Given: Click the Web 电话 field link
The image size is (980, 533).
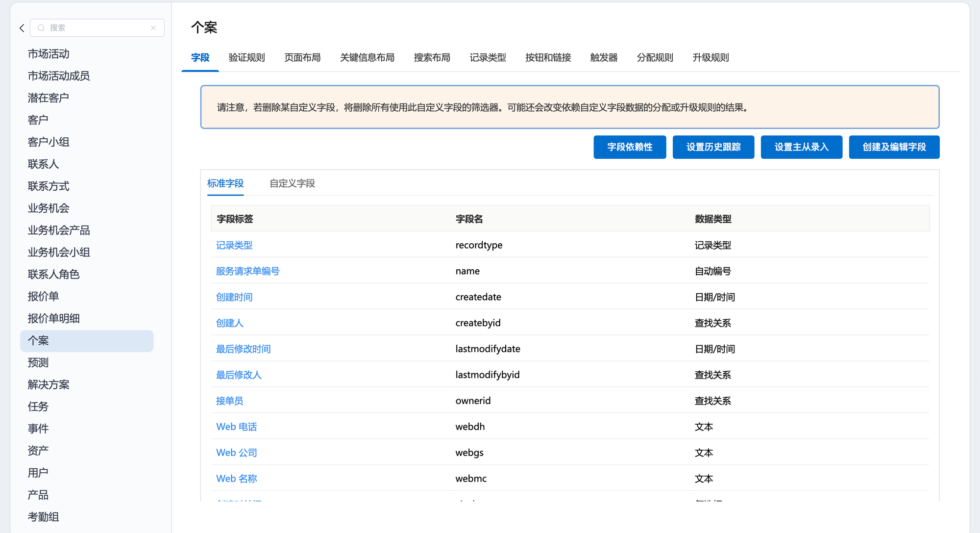Looking at the screenshot, I should [x=236, y=427].
